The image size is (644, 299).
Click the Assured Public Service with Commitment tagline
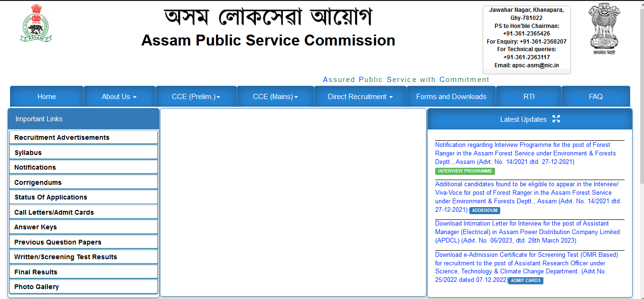tap(406, 80)
